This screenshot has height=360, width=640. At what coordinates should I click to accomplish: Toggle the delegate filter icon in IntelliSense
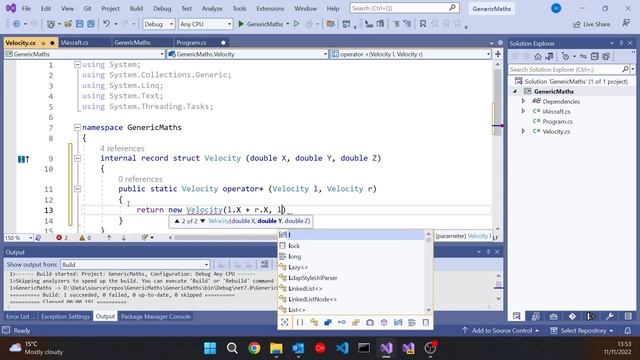[370, 322]
